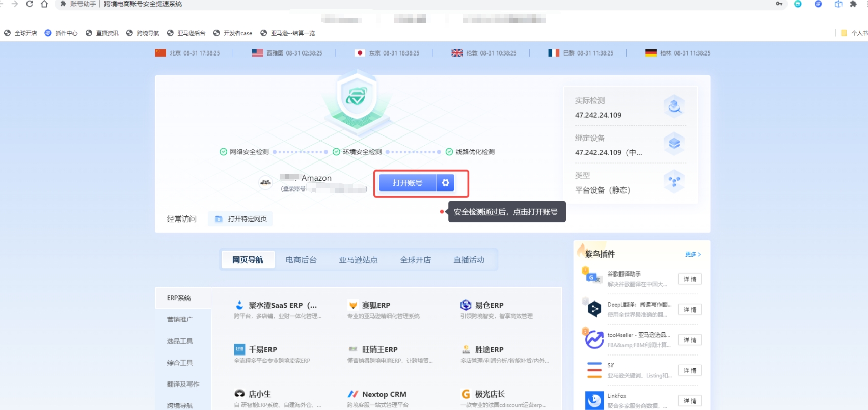
Task: Click the US flag for 西雅图 time
Action: pos(258,53)
